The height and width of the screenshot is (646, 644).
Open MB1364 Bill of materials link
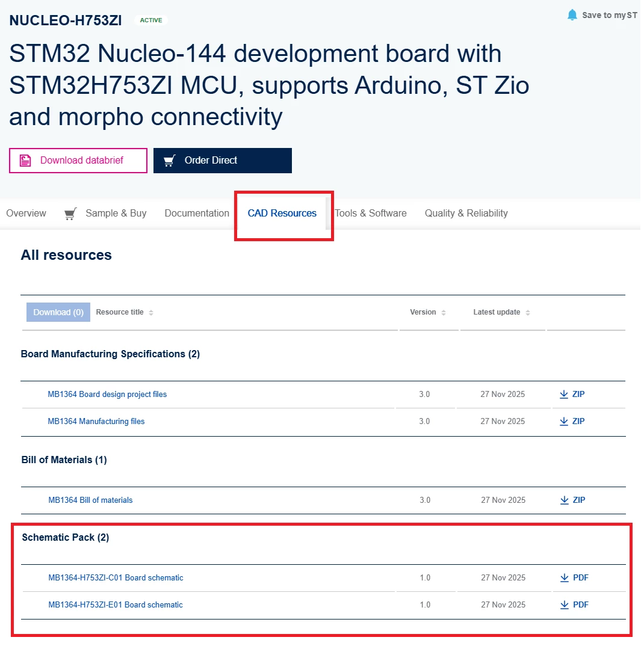pos(90,500)
